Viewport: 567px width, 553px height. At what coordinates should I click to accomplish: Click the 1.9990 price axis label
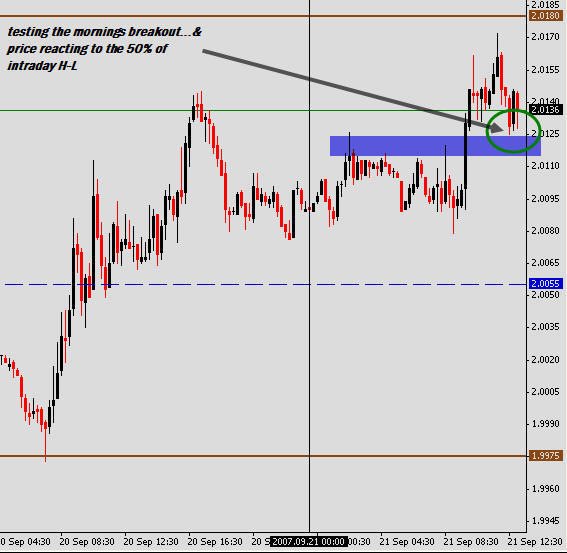[x=546, y=424]
